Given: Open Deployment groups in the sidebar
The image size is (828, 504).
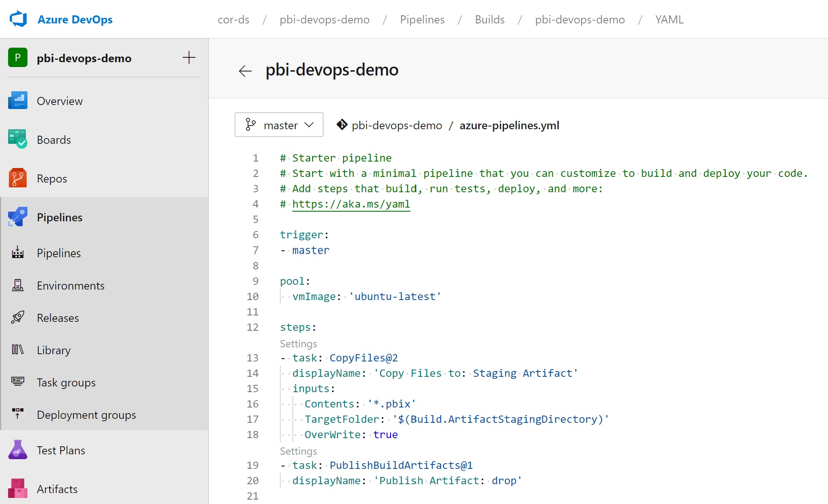Looking at the screenshot, I should coord(86,415).
